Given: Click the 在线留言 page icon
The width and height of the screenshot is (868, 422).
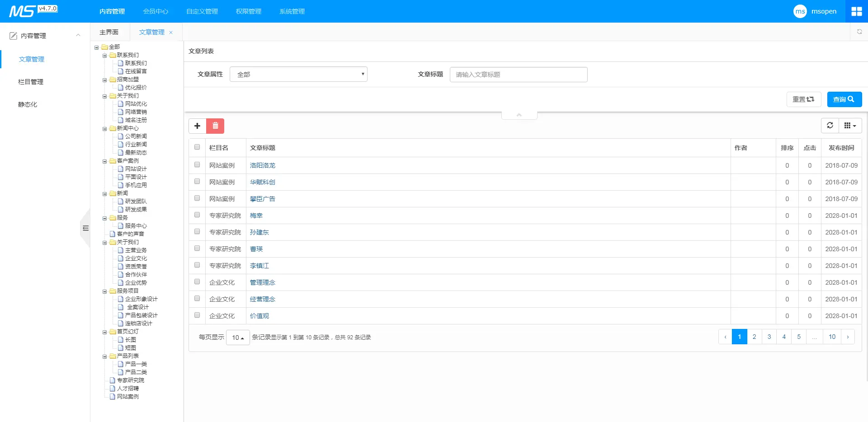Looking at the screenshot, I should click(x=121, y=71).
